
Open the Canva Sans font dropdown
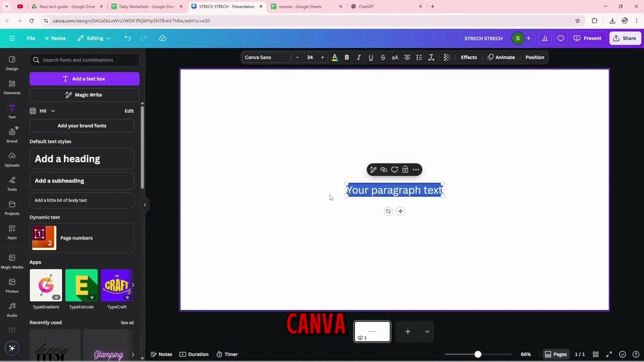point(266,57)
